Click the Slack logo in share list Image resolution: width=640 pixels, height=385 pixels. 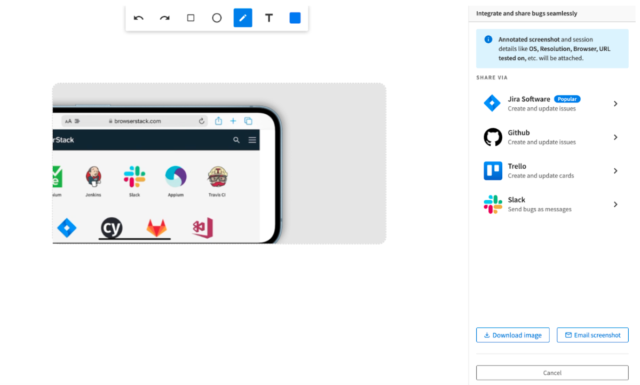493,204
